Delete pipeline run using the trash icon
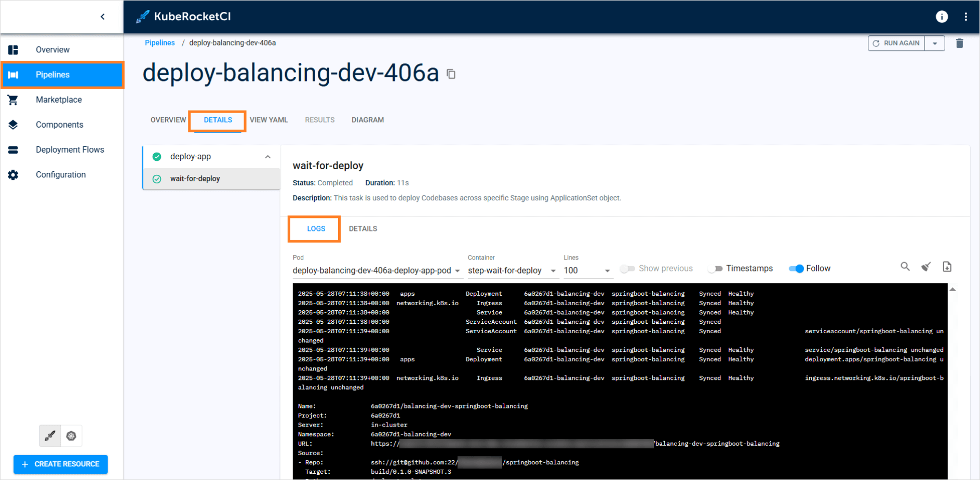The image size is (980, 480). coord(959,43)
